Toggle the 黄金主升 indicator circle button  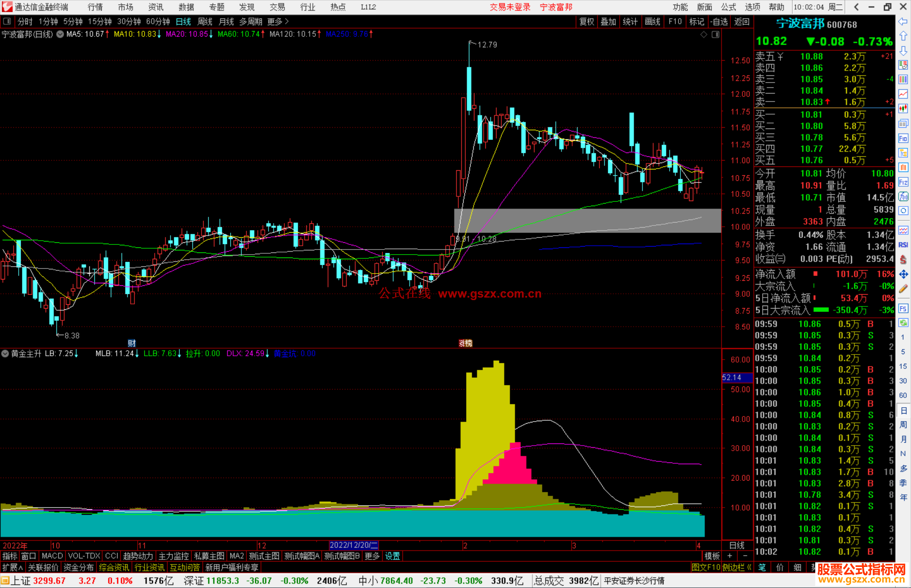point(5,354)
